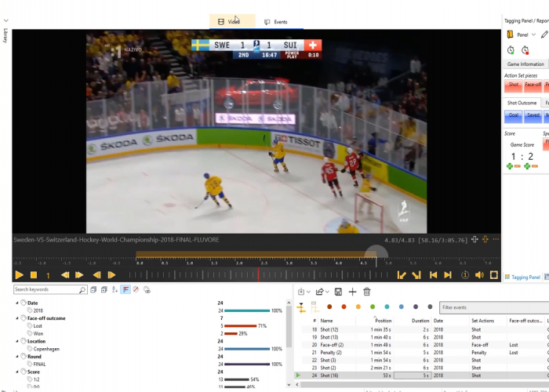This screenshot has width=549, height=392.
Task: Tag a Shot action
Action: coord(513,86)
